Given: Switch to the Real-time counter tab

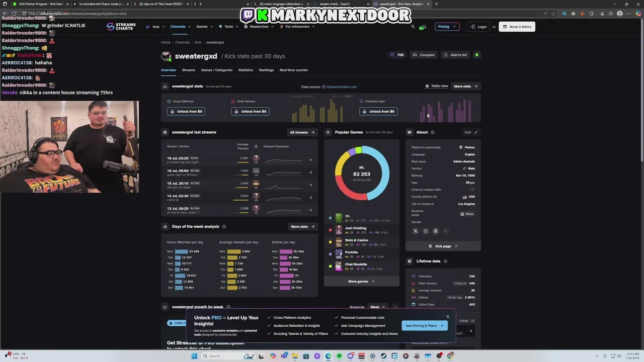Looking at the screenshot, I should [x=294, y=70].
